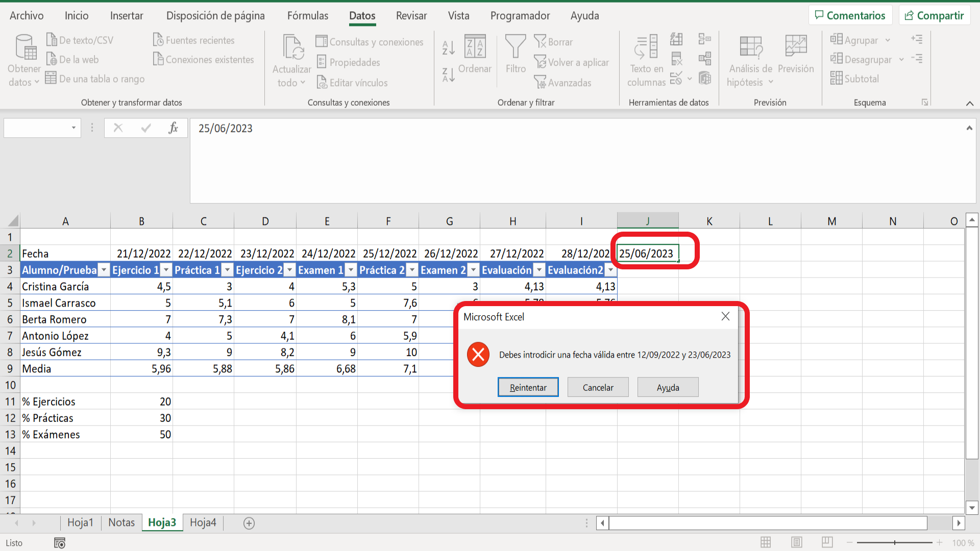Expand the formula bar

point(969,128)
